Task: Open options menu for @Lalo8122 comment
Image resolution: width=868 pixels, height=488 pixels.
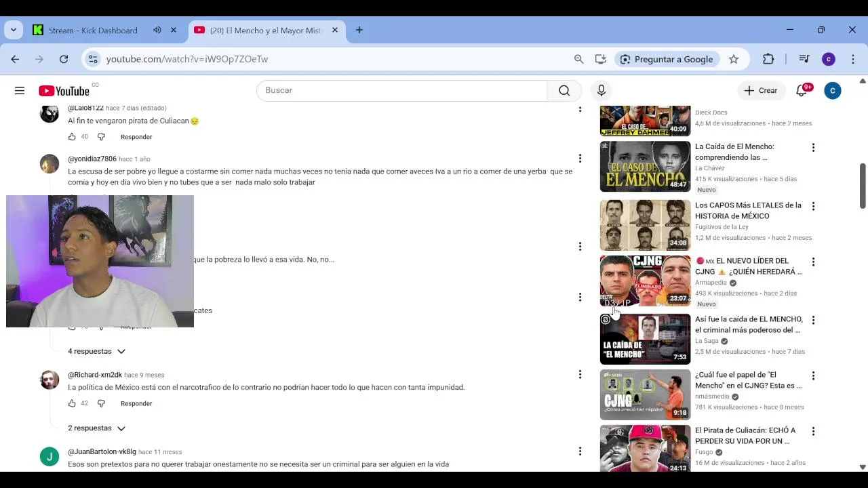Action: tap(580, 108)
